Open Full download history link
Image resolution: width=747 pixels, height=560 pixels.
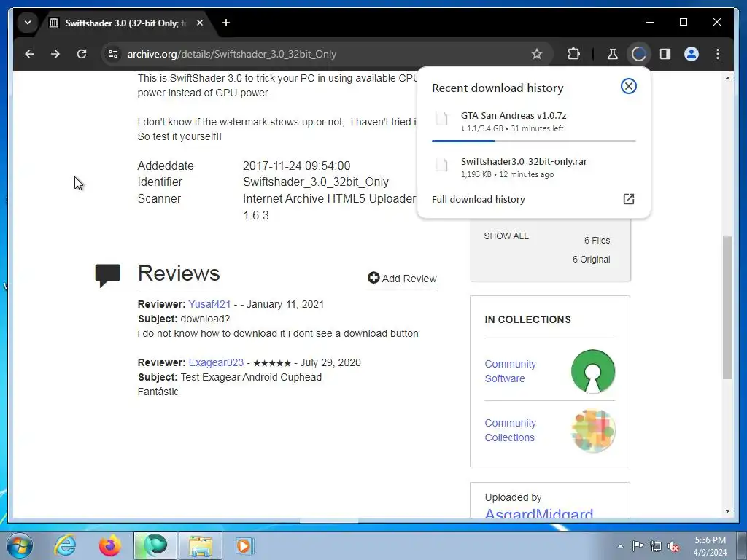pos(479,200)
